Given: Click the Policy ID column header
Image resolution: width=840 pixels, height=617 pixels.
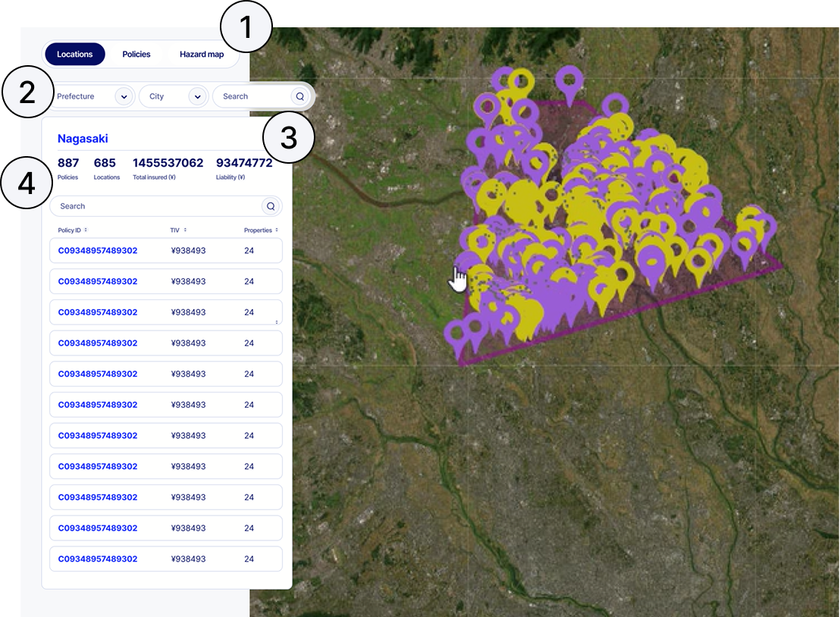Looking at the screenshot, I should (x=69, y=230).
